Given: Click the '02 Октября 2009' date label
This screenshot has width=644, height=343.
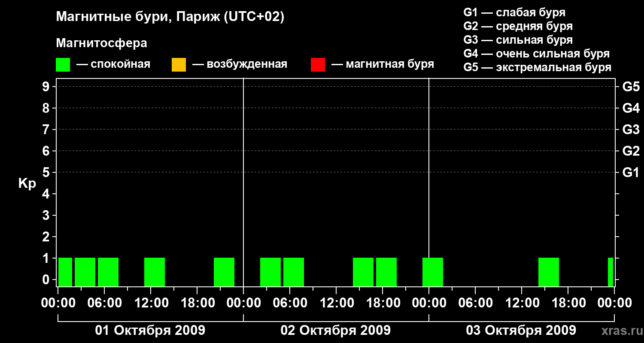Looking at the screenshot, I should click(336, 331).
